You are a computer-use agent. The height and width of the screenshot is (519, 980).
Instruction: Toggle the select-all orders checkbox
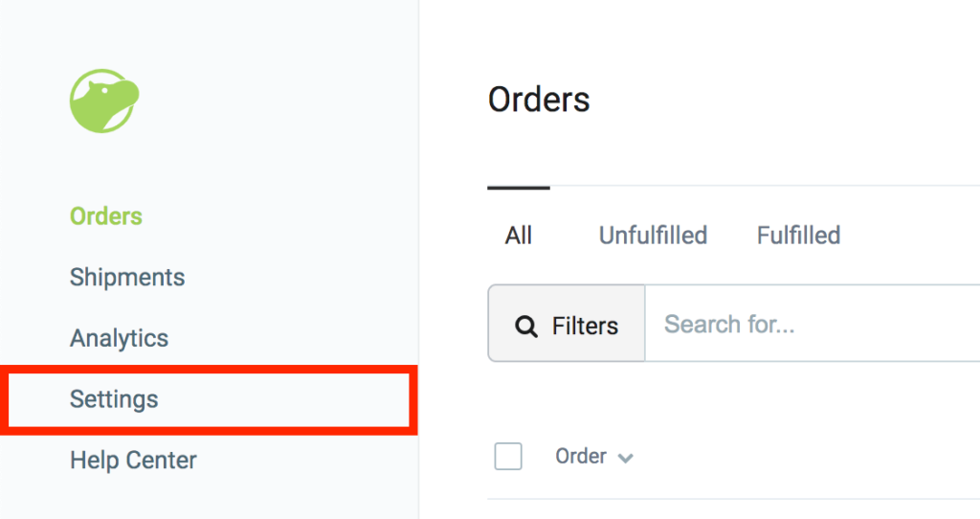[x=508, y=457]
